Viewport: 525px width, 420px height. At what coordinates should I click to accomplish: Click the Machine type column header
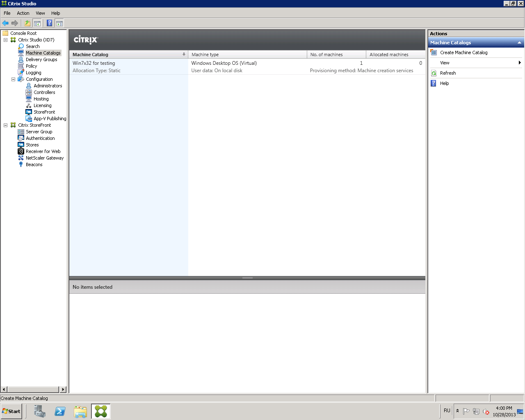[x=247, y=55]
